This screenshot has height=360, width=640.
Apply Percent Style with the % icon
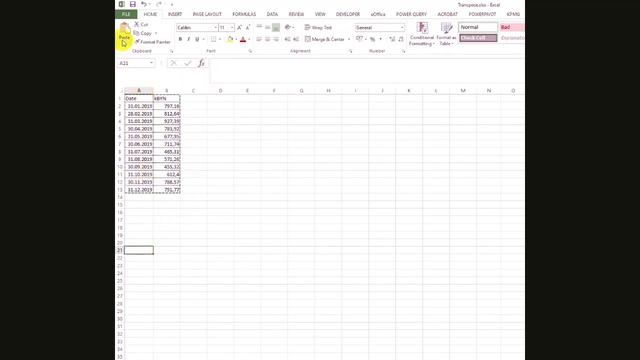coord(372,39)
